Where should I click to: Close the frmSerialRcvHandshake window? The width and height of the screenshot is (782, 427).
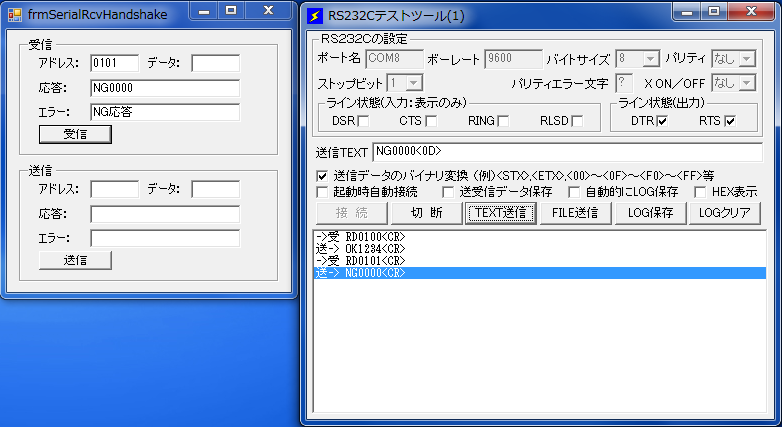268,11
